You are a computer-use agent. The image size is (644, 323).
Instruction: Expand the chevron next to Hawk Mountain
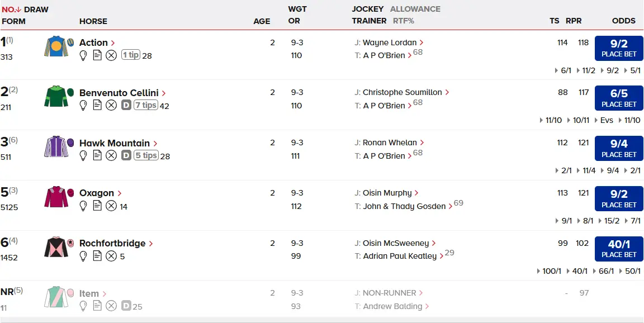155,144
